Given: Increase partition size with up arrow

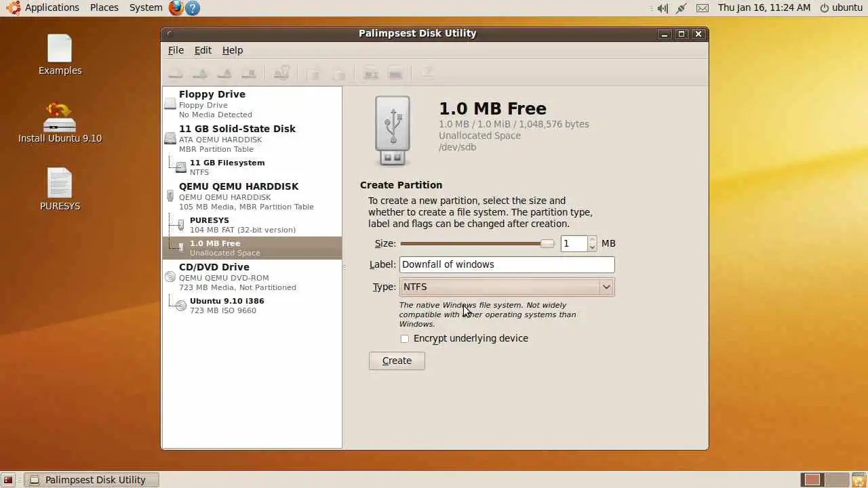Looking at the screenshot, I should [593, 239].
